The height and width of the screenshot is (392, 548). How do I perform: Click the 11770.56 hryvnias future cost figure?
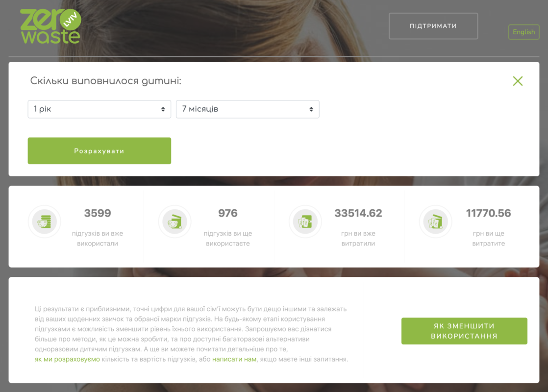click(489, 213)
